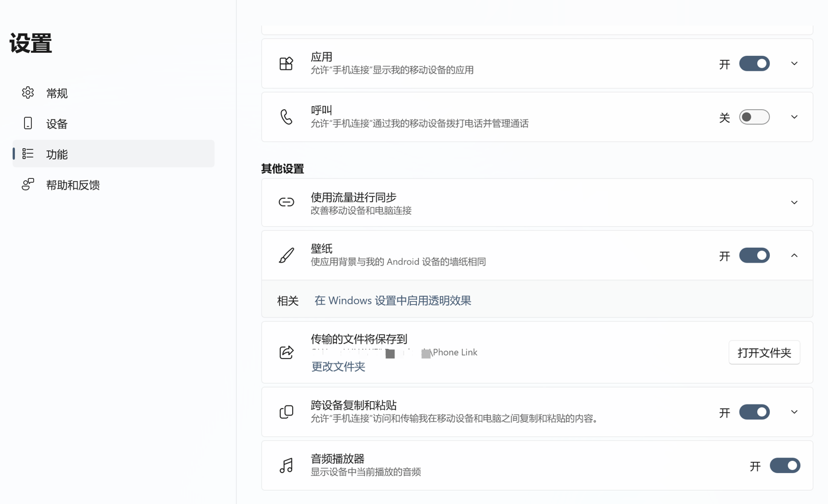Open 在 Windows 设置中启用透明效果 link
The height and width of the screenshot is (504, 828).
(393, 301)
